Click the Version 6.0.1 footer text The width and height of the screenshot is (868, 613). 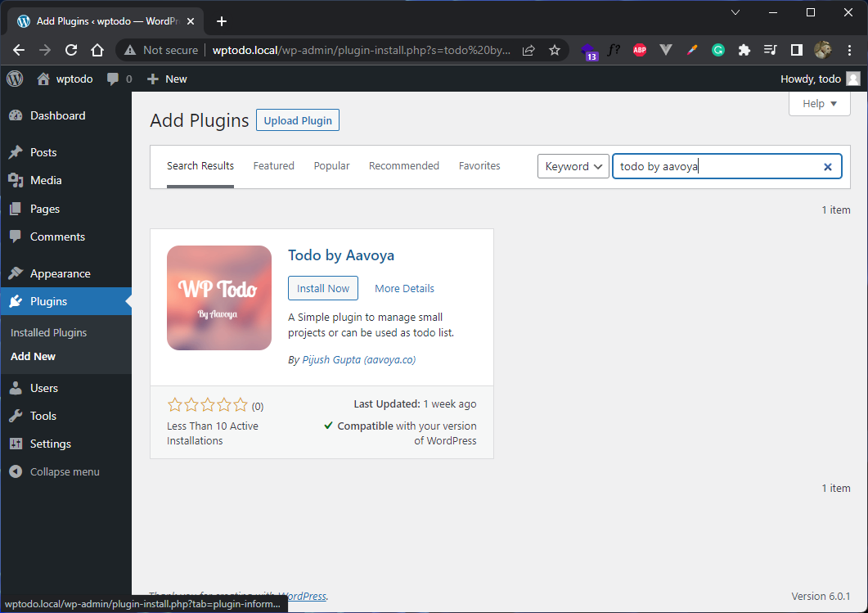pyautogui.click(x=821, y=597)
